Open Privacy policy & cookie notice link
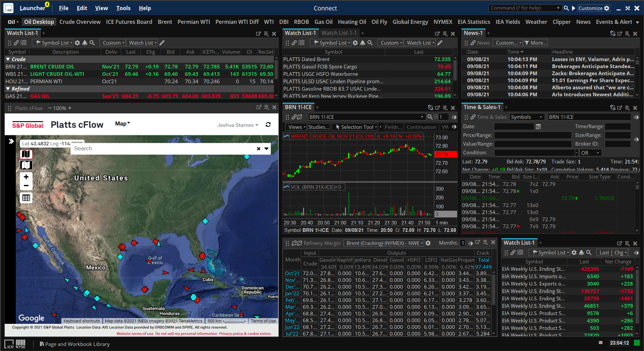This screenshot has height=351, width=644. (245, 334)
